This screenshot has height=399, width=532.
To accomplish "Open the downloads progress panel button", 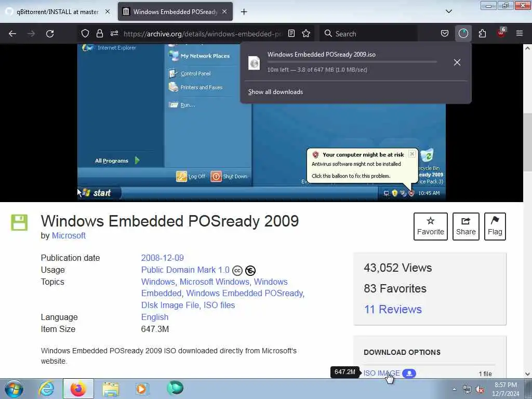I will pos(463,33).
